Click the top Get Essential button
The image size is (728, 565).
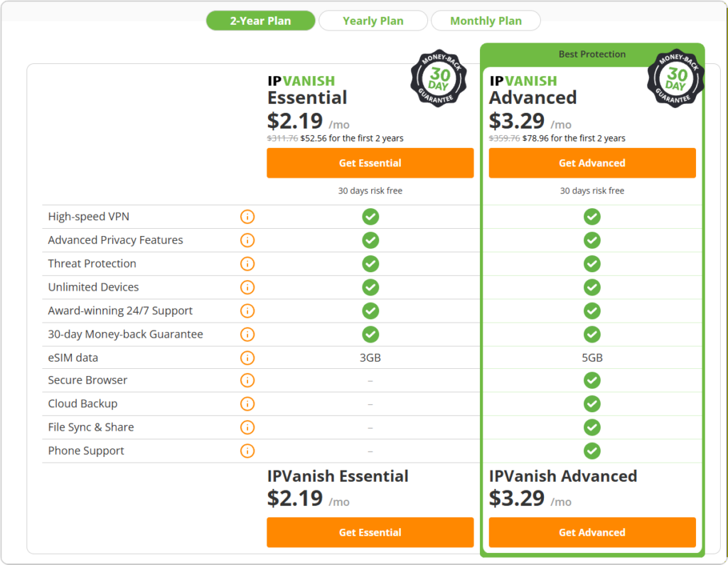click(x=370, y=163)
